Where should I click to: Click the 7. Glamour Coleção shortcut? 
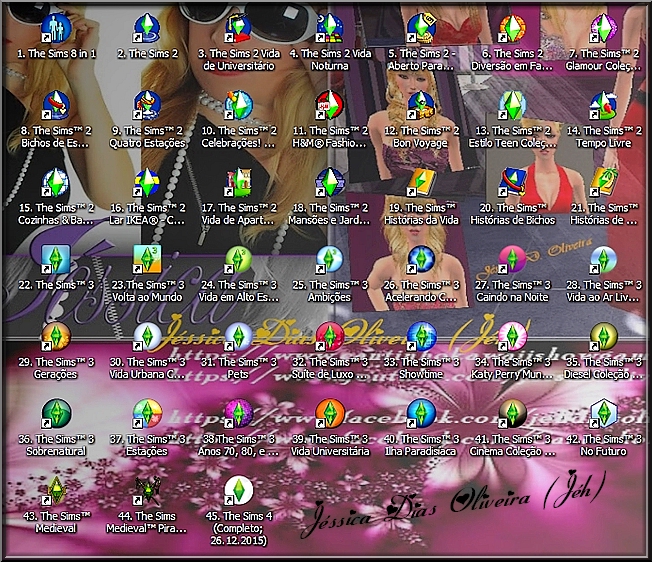tap(604, 28)
